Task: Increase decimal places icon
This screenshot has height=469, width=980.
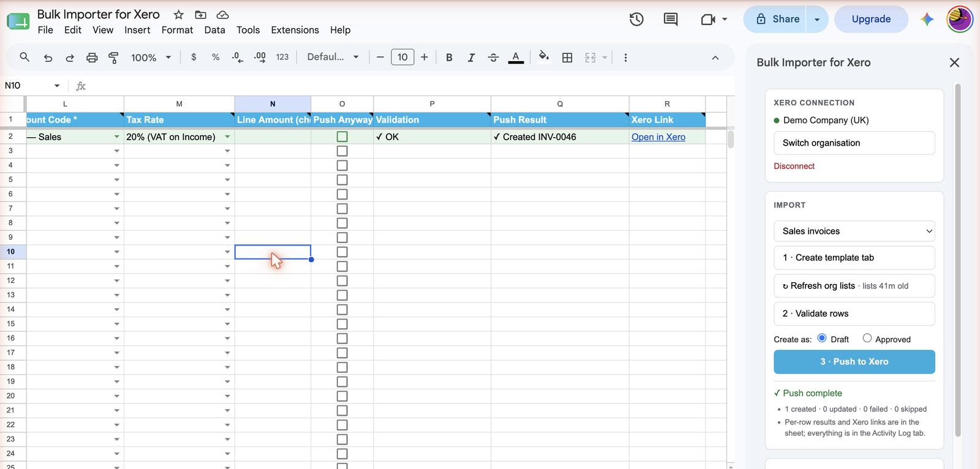Action: (260, 57)
